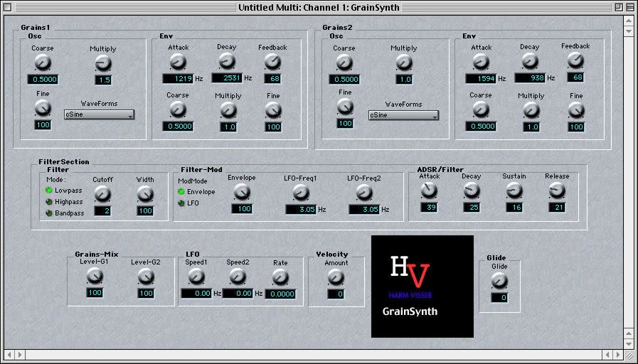Click the Filter Cutoff value field
Image resolution: width=638 pixels, height=364 pixels.
pyautogui.click(x=102, y=210)
